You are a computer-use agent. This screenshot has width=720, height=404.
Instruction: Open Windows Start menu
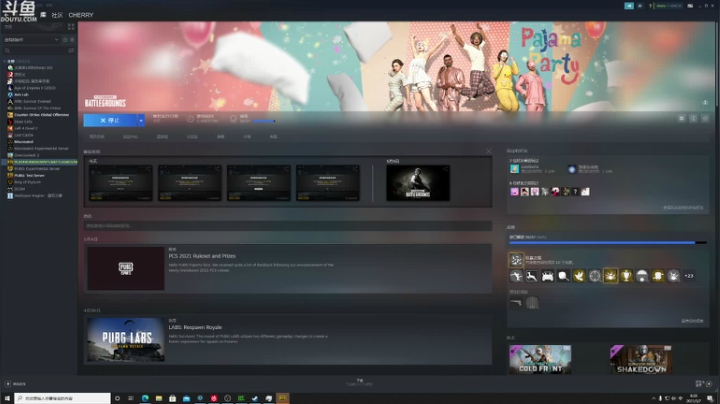[x=7, y=398]
